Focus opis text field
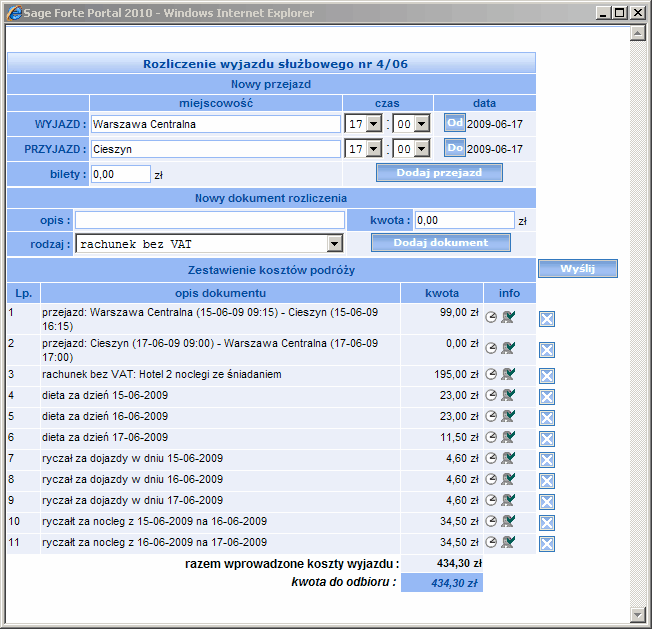Viewport: 652px width, 629px height. pyautogui.click(x=210, y=220)
